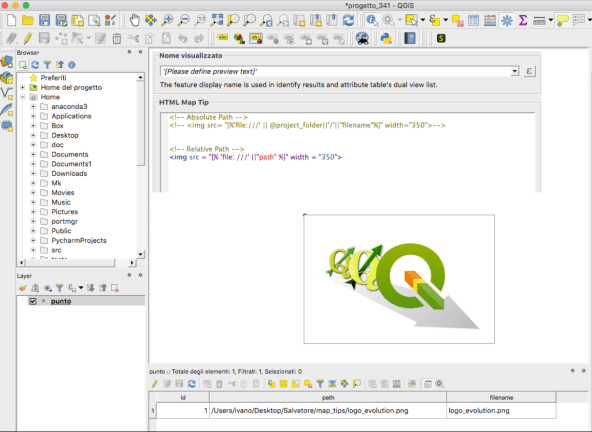The image size is (592, 432).
Task: Open the Python console icon
Action: 386,38
